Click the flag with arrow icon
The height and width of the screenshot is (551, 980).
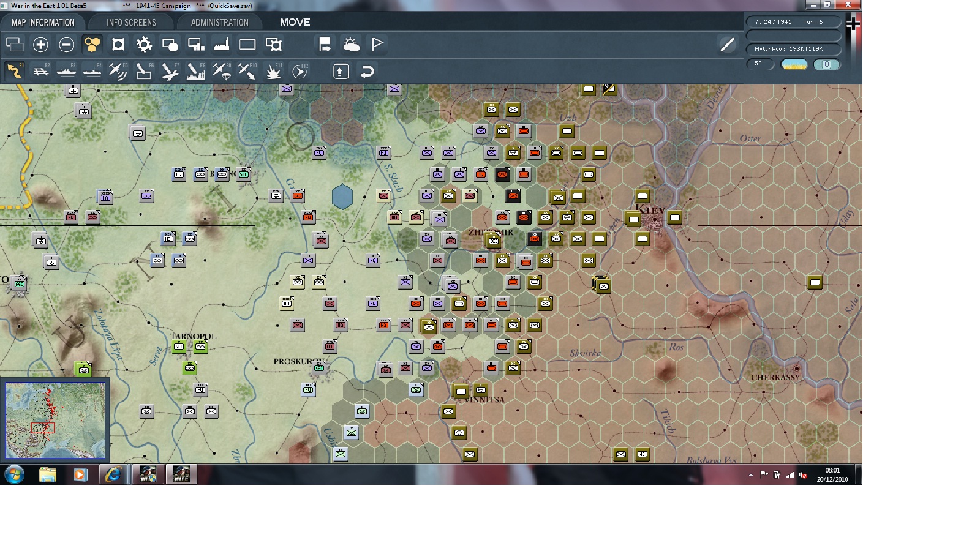click(x=325, y=45)
